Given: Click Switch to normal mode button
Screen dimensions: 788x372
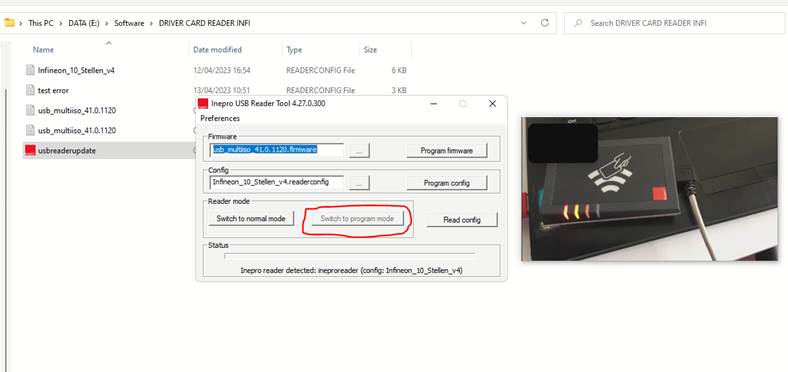Looking at the screenshot, I should (x=251, y=219).
